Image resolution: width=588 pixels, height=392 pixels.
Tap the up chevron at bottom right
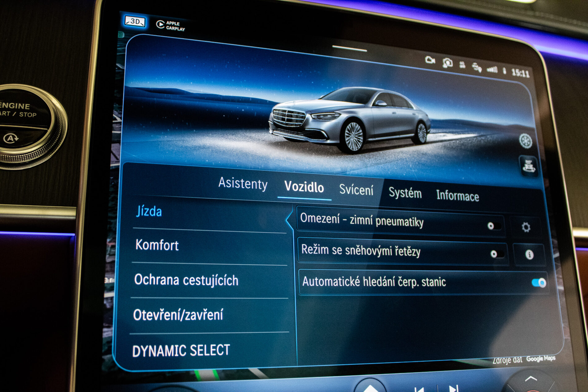(531, 379)
